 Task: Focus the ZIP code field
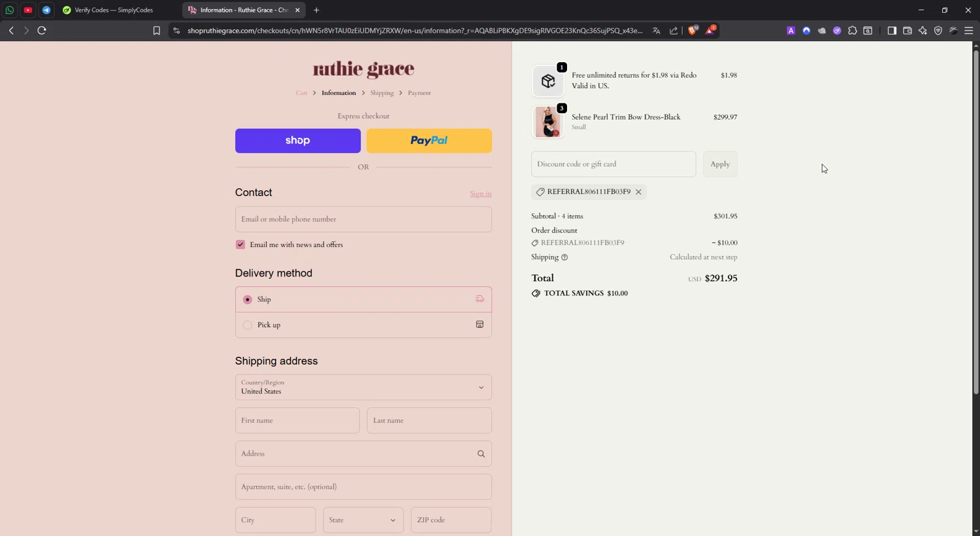[x=451, y=520]
